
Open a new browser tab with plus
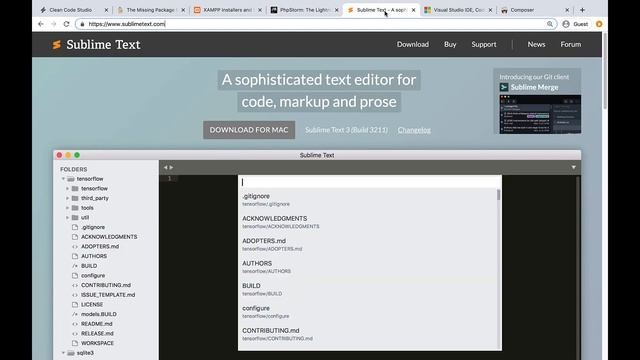[582, 10]
